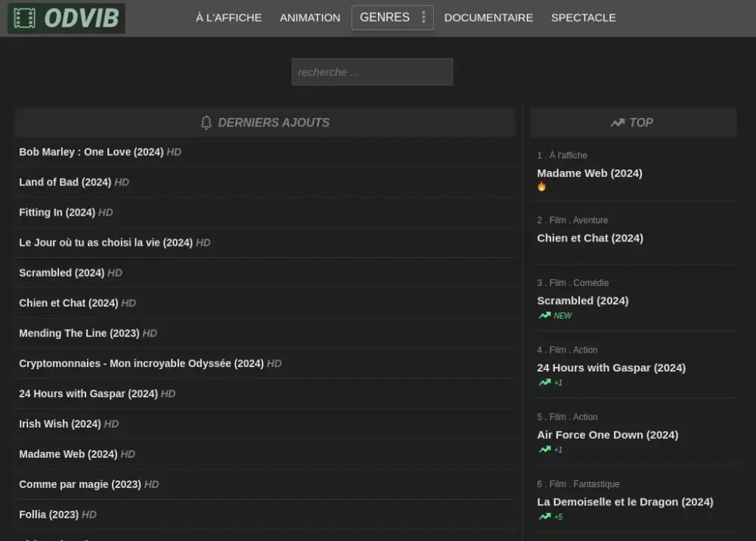756x541 pixels.
Task: Open Madame Web (2024) in Derniers Ajouts list
Action: pos(68,454)
